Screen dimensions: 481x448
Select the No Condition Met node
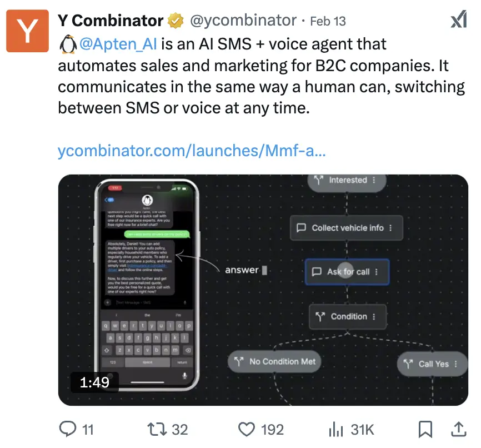point(275,362)
